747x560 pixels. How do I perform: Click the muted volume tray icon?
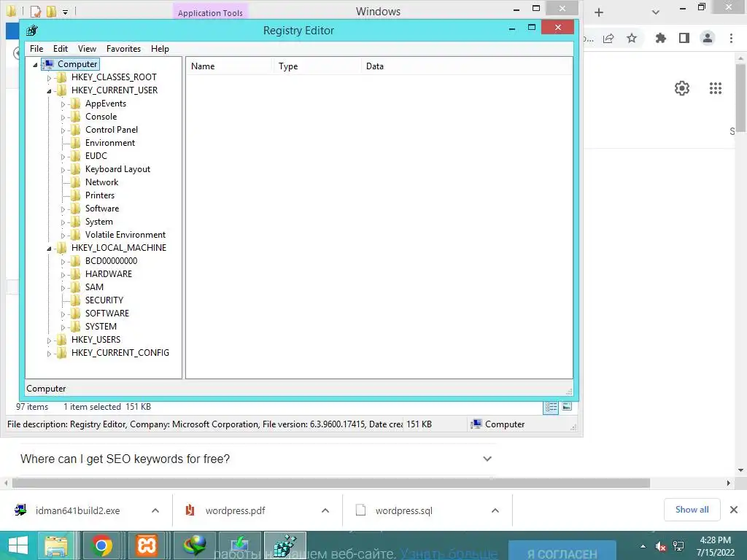coord(660,546)
